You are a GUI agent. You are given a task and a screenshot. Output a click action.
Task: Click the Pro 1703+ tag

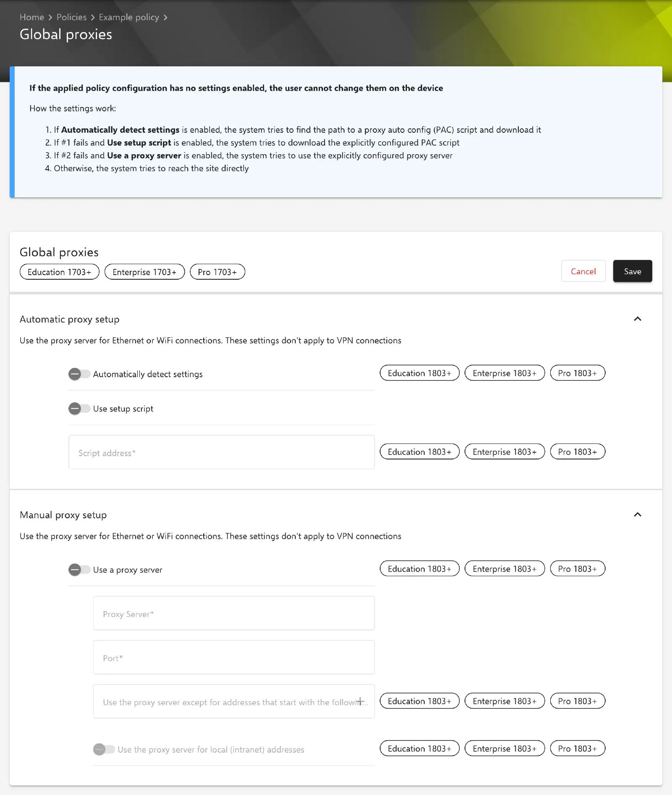pyautogui.click(x=218, y=272)
